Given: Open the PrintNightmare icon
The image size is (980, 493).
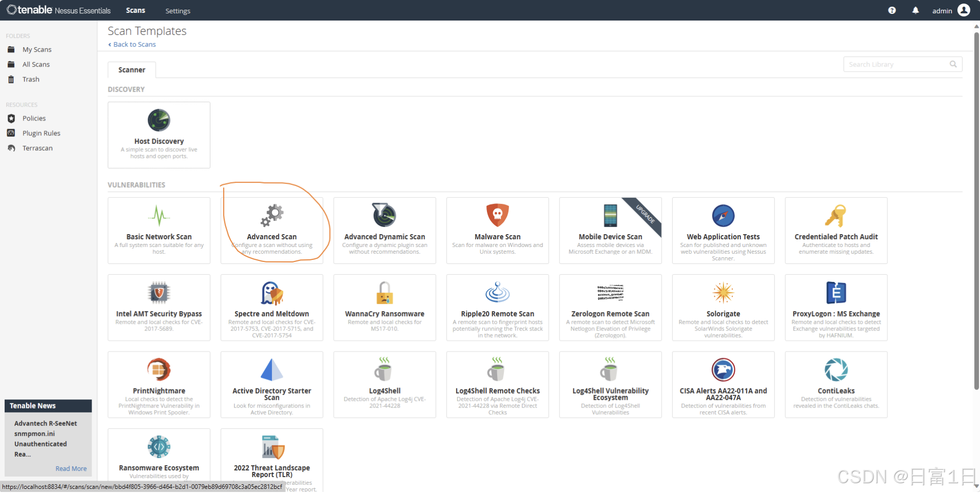Looking at the screenshot, I should (159, 369).
